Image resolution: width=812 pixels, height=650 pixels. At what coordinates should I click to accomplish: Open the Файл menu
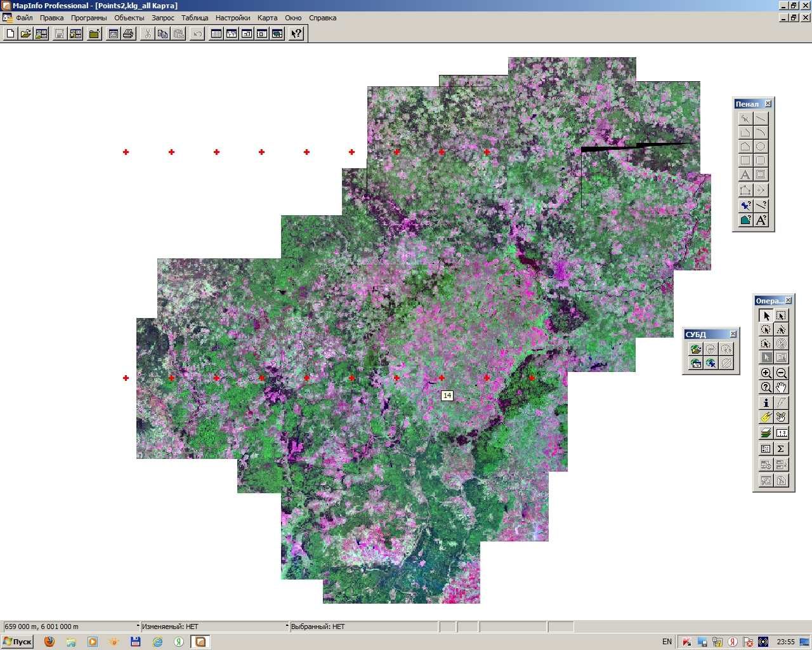tap(25, 18)
